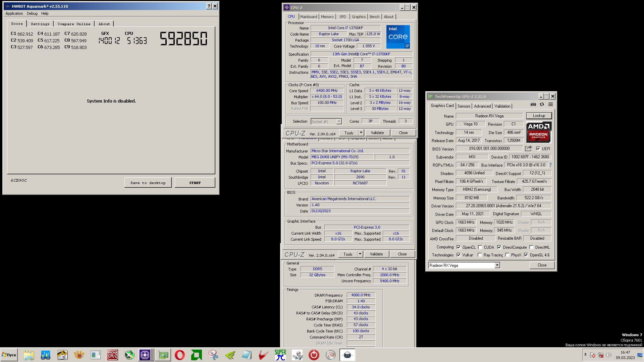644x362 pixels.
Task: Click the GPU name field Radeon RX Vega
Action: click(489, 116)
